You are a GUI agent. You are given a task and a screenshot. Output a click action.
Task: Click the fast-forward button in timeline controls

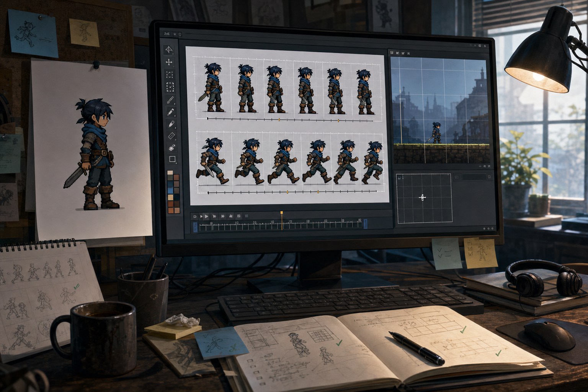tap(222, 216)
